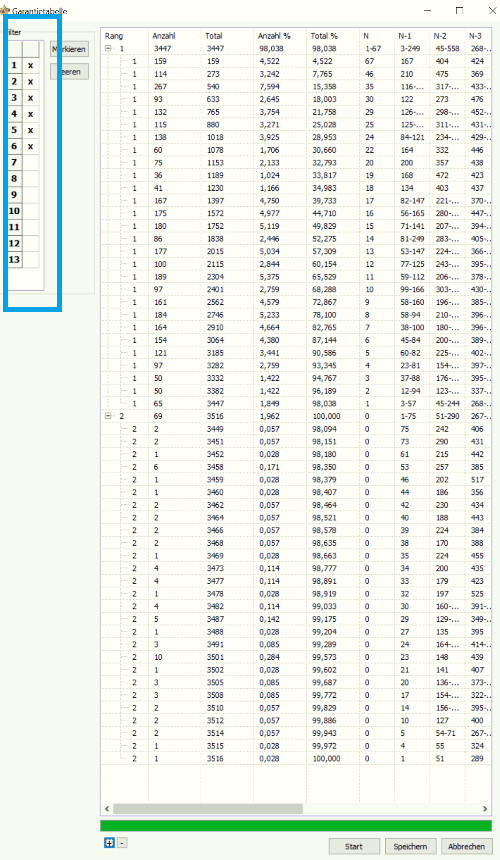Click the green progress bar
500x860 pixels.
pyautogui.click(x=296, y=826)
